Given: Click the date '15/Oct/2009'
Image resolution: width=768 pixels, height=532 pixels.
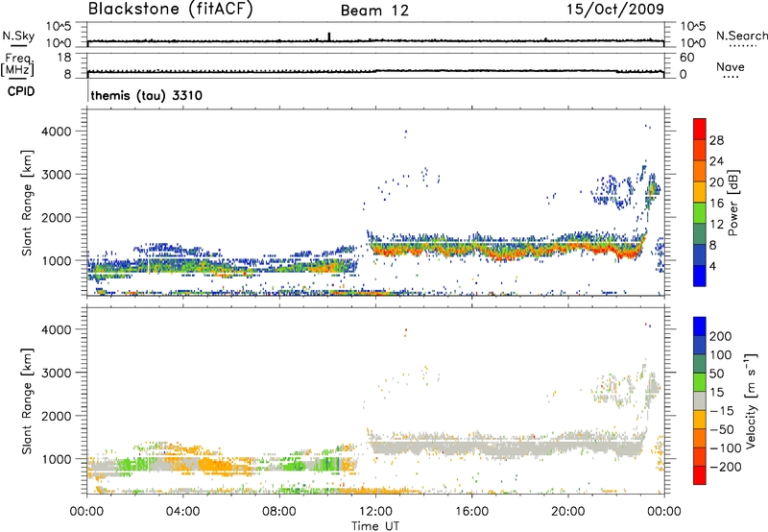Looking at the screenshot, I should (x=615, y=10).
